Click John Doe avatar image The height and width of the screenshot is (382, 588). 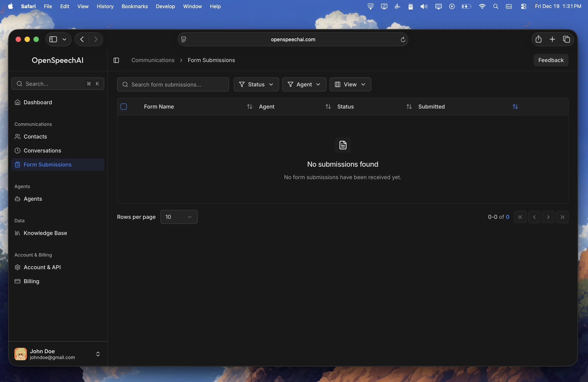(20, 354)
